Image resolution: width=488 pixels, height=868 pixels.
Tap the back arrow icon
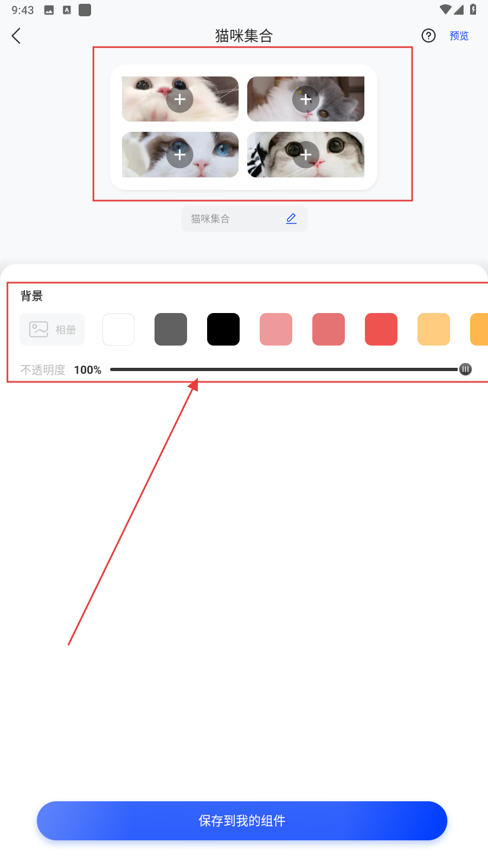click(16, 36)
